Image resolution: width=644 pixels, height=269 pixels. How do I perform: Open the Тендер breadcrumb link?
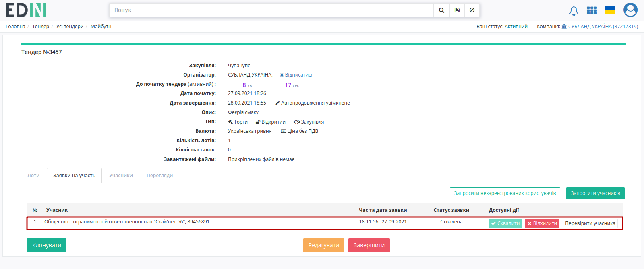[x=41, y=27]
